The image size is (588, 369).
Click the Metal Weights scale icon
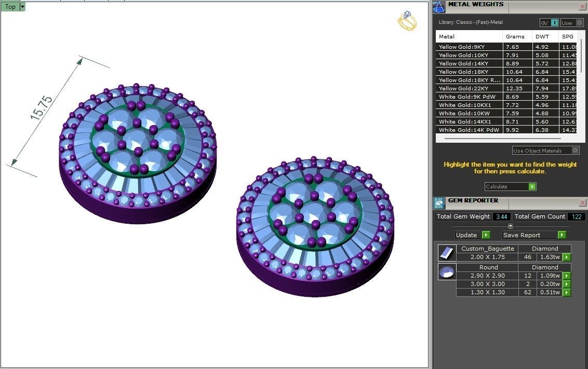click(x=438, y=7)
